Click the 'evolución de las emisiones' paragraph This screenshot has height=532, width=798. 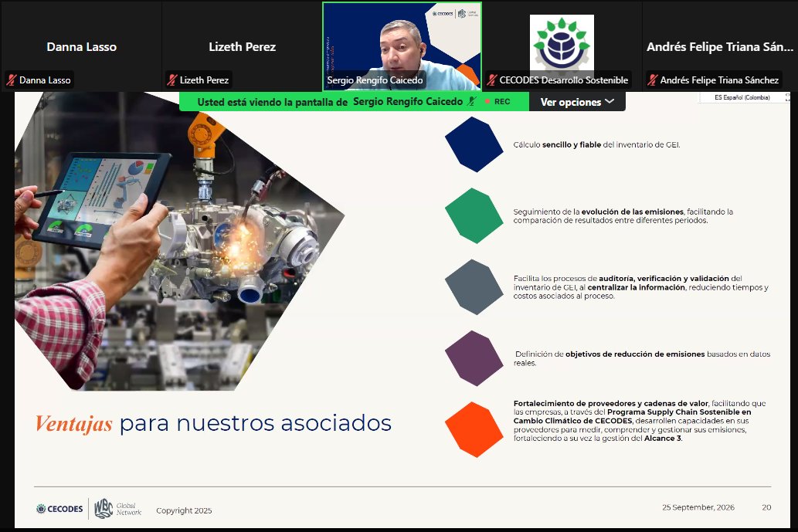click(x=623, y=216)
